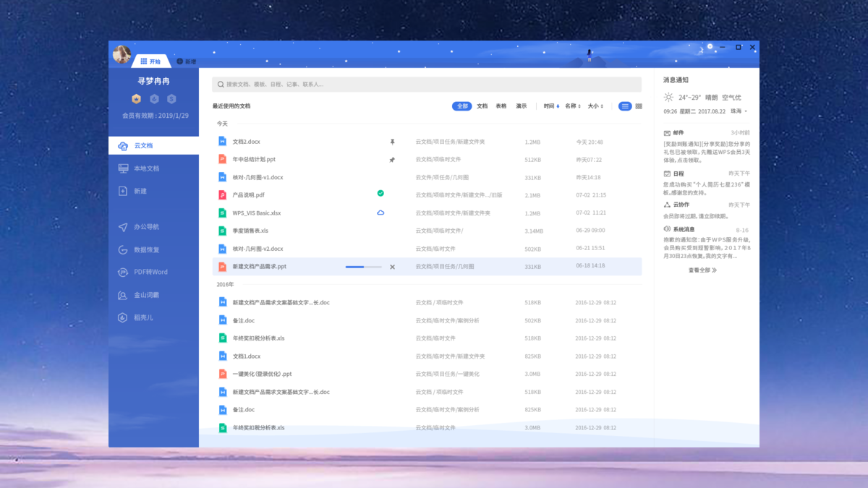Switch to list view layout

pos(625,106)
